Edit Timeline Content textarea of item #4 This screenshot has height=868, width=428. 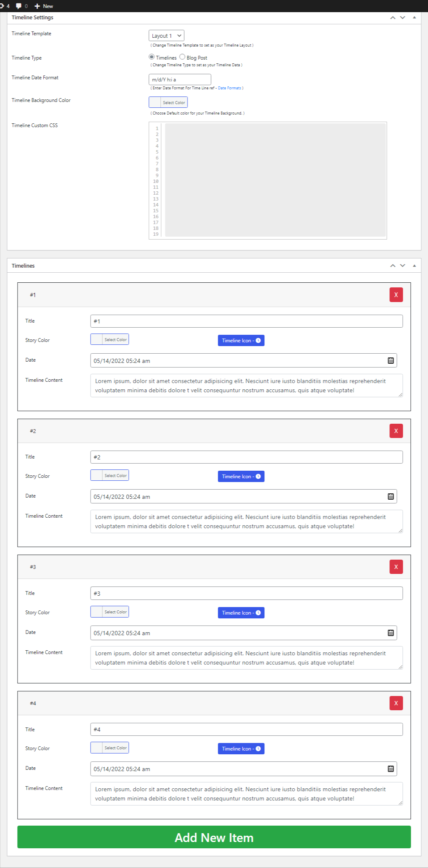coord(246,794)
